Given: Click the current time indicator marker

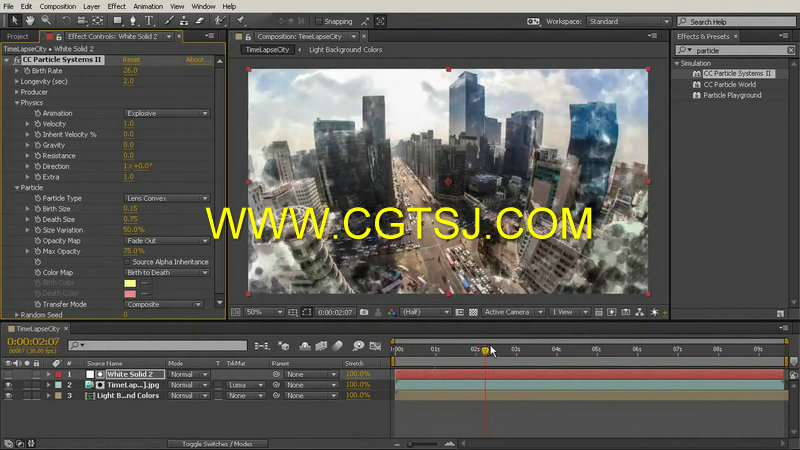Looking at the screenshot, I should coord(485,350).
